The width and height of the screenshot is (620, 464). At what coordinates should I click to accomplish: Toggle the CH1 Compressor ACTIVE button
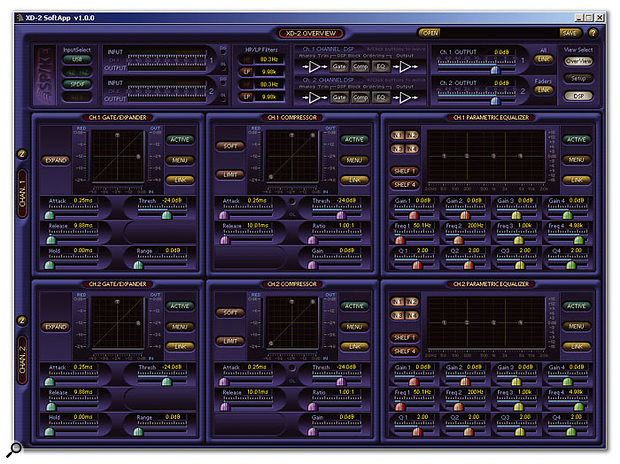tap(354, 139)
